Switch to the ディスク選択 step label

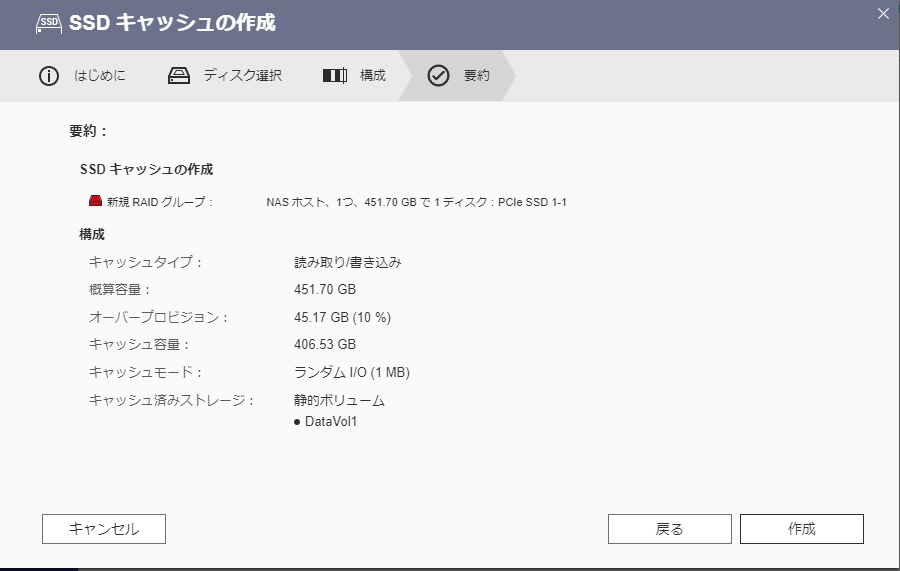(242, 76)
